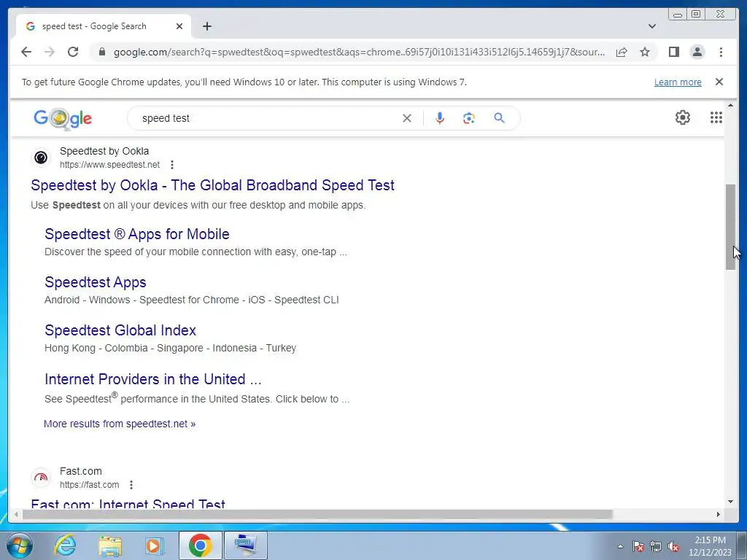Screen dimensions: 747x560
Task: Click the vertical scrollbar up arrow
Action: [730, 105]
